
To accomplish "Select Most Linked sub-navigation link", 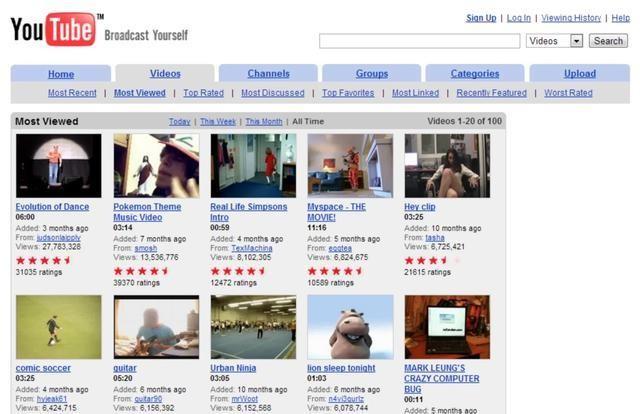I will coord(416,93).
